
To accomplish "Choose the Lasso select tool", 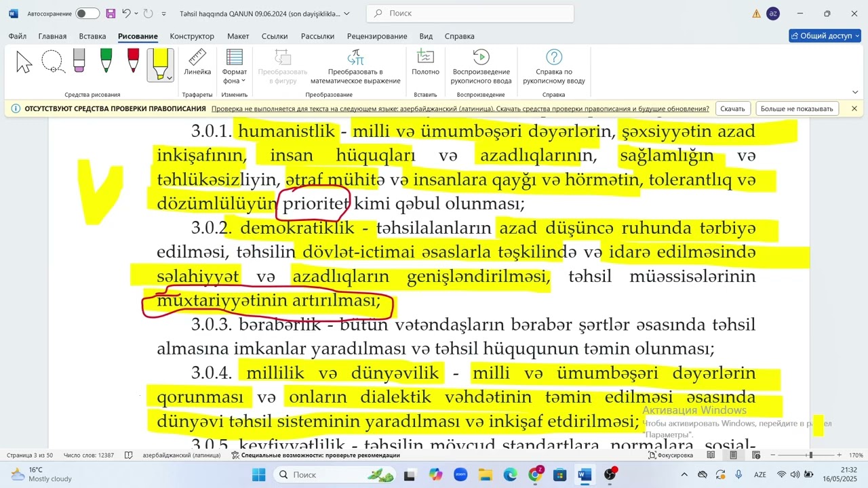I will tap(52, 62).
